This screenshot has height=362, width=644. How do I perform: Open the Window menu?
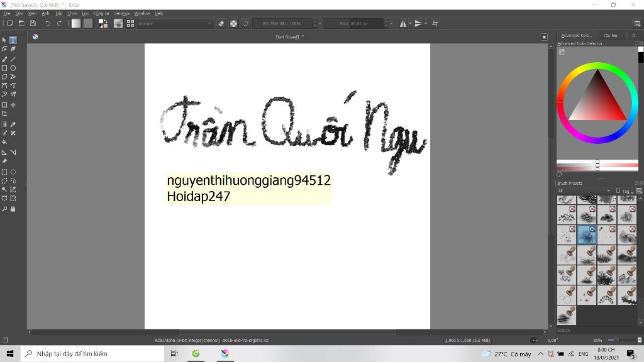coord(142,13)
